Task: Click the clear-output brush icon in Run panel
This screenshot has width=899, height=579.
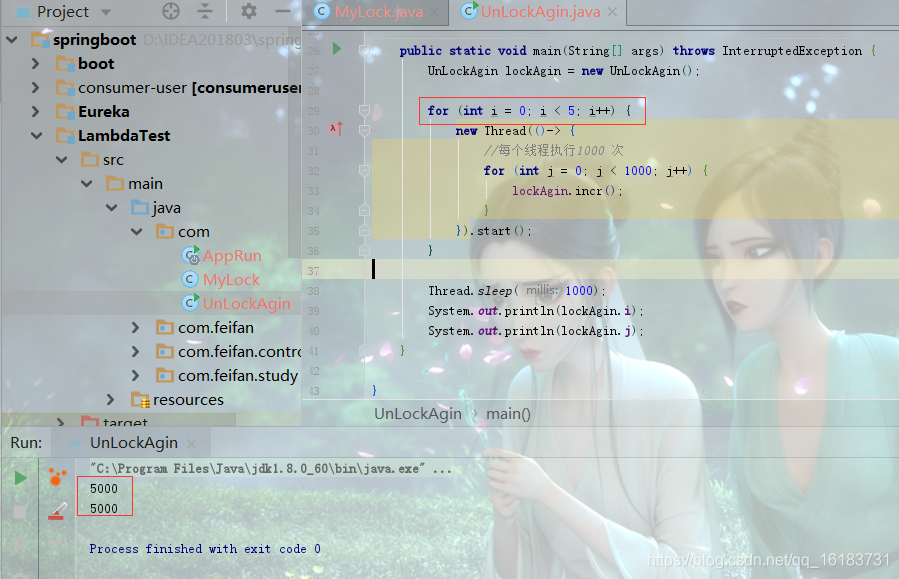Action: pos(56,511)
